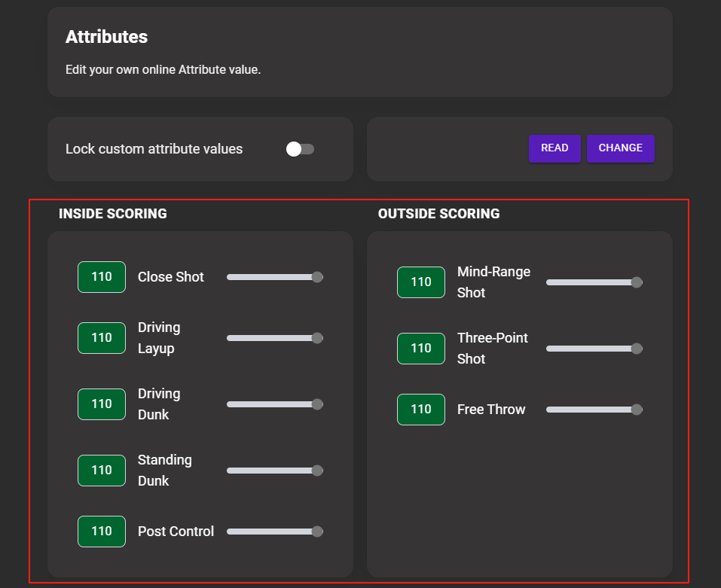Click the Close Shot slider handle
721x588 pixels.
(317, 277)
